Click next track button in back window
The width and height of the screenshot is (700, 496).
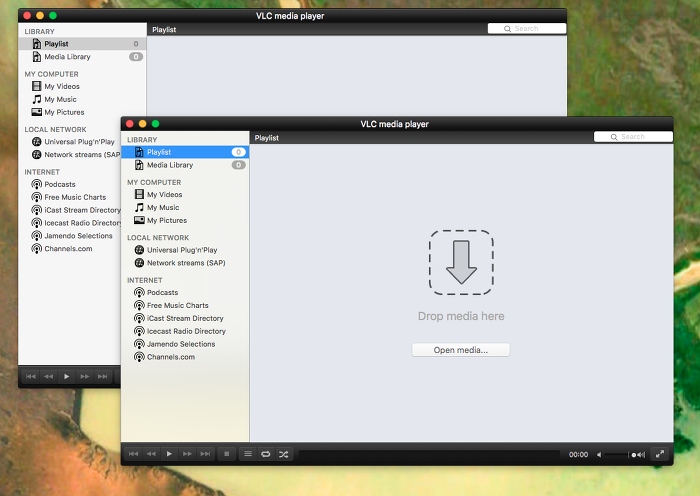(103, 376)
